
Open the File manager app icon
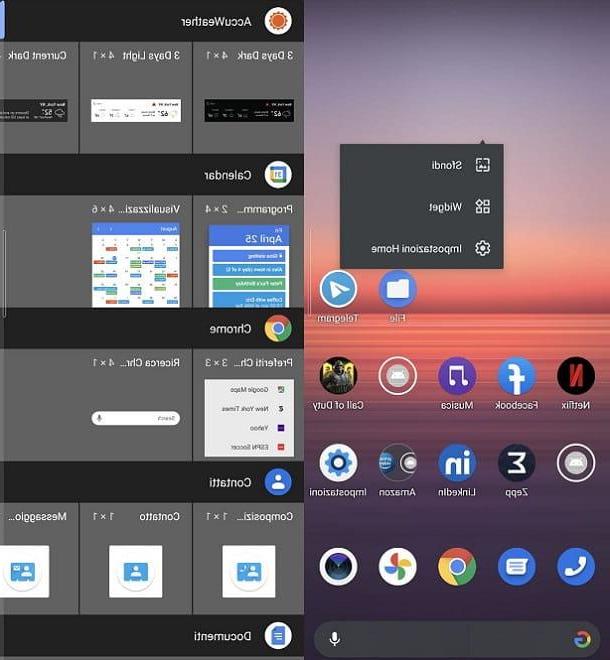pyautogui.click(x=397, y=290)
